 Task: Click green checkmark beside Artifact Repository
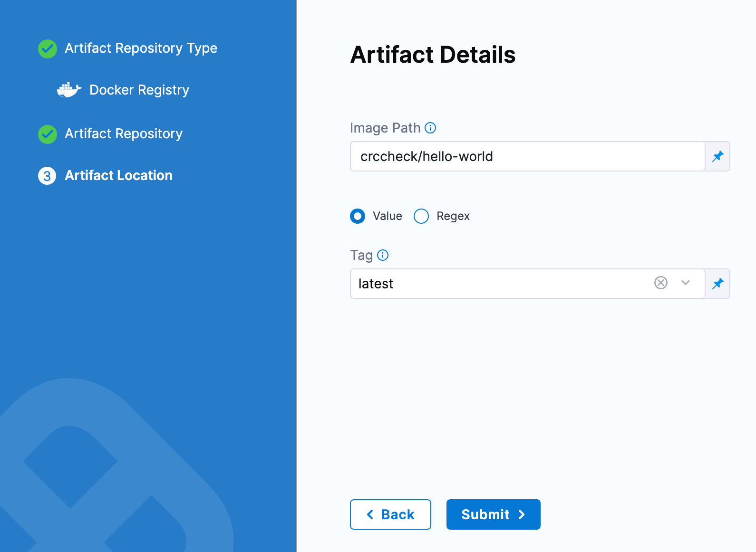click(48, 134)
